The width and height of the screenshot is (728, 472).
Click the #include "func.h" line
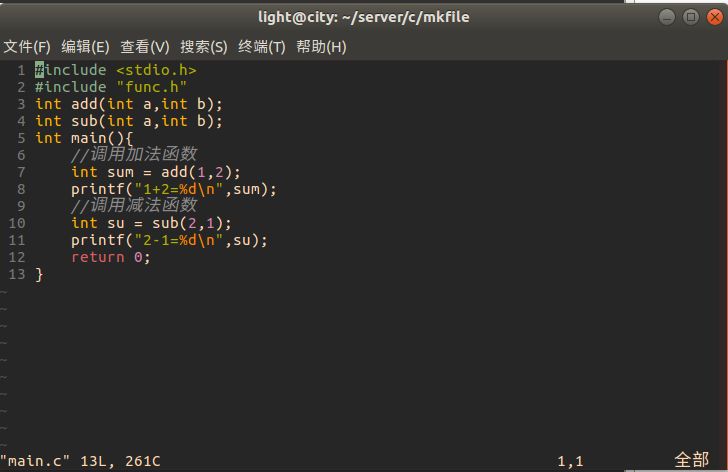pos(110,87)
